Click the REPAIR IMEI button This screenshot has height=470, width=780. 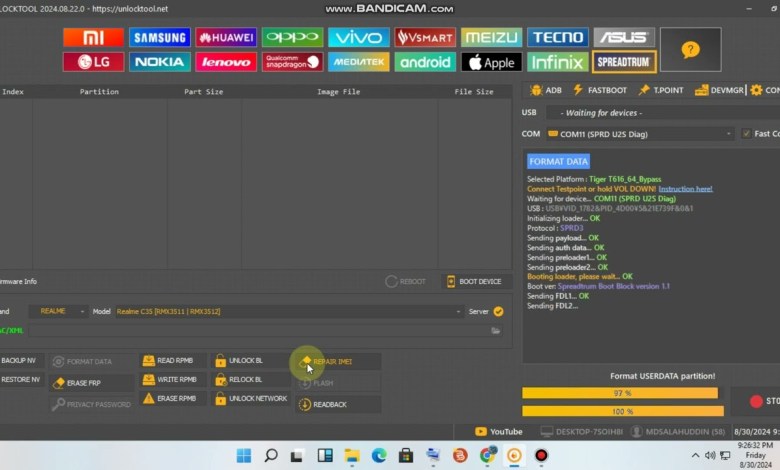(x=338, y=362)
